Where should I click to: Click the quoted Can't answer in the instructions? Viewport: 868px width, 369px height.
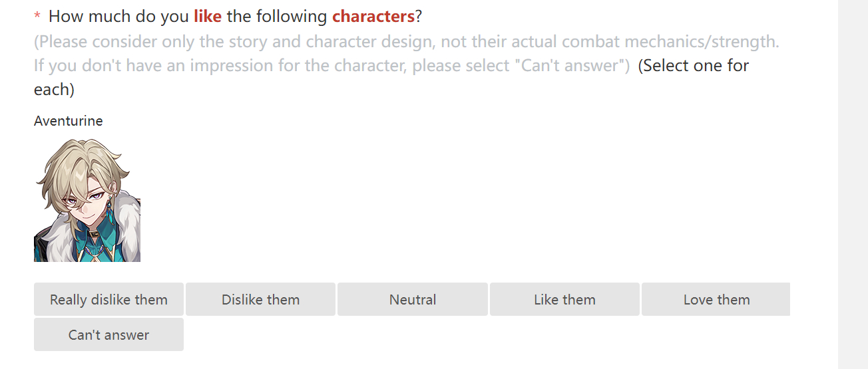click(568, 66)
